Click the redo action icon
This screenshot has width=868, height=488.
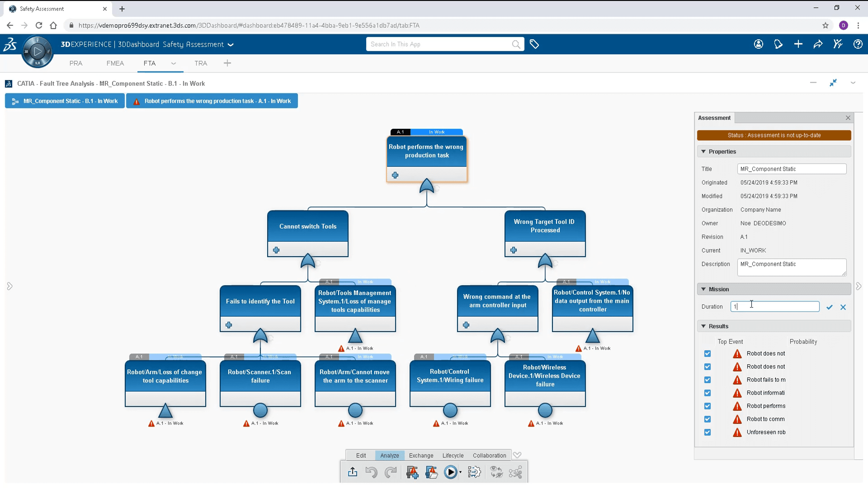pos(391,472)
